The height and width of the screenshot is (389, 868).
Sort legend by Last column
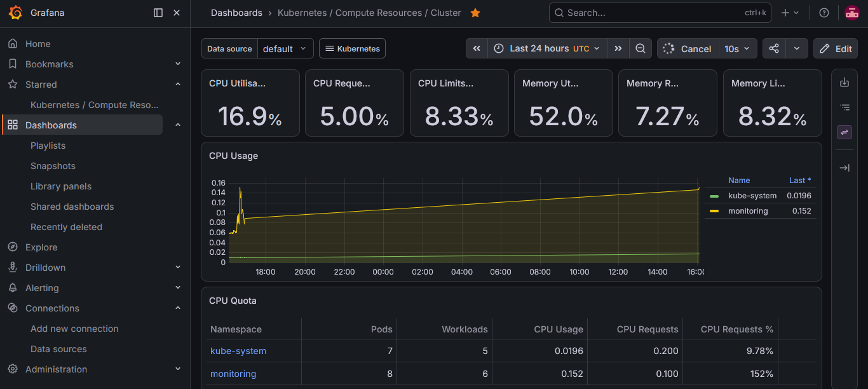(800, 181)
